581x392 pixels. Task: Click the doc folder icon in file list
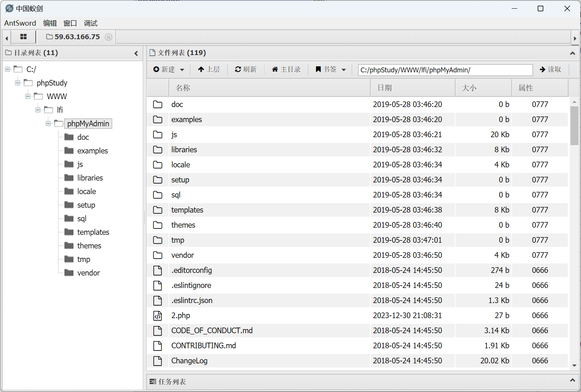[x=157, y=104]
